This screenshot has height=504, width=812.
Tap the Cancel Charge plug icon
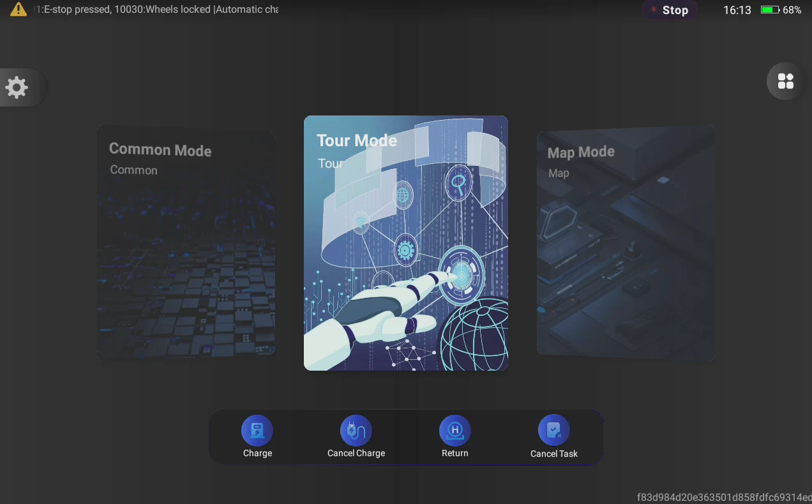(356, 431)
